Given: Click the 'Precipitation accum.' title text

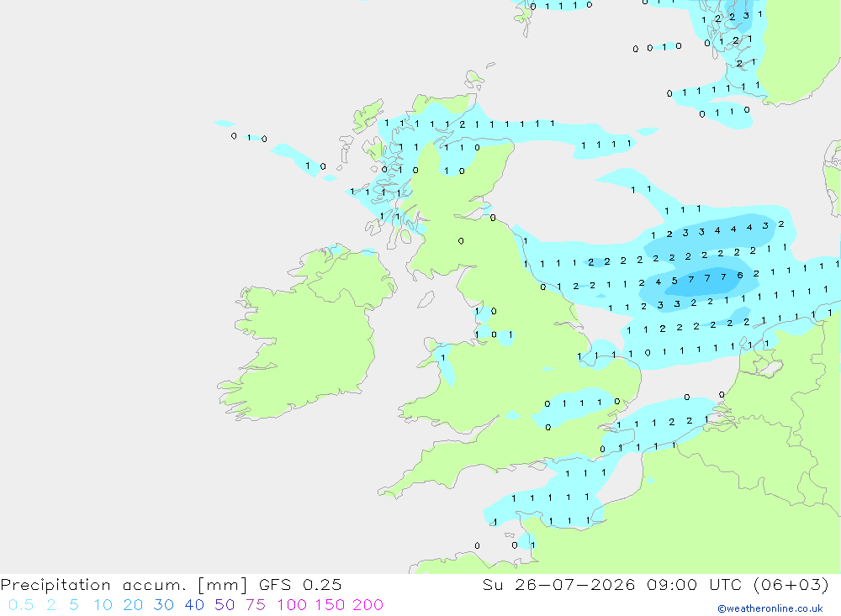Looking at the screenshot, I should click(x=93, y=585).
